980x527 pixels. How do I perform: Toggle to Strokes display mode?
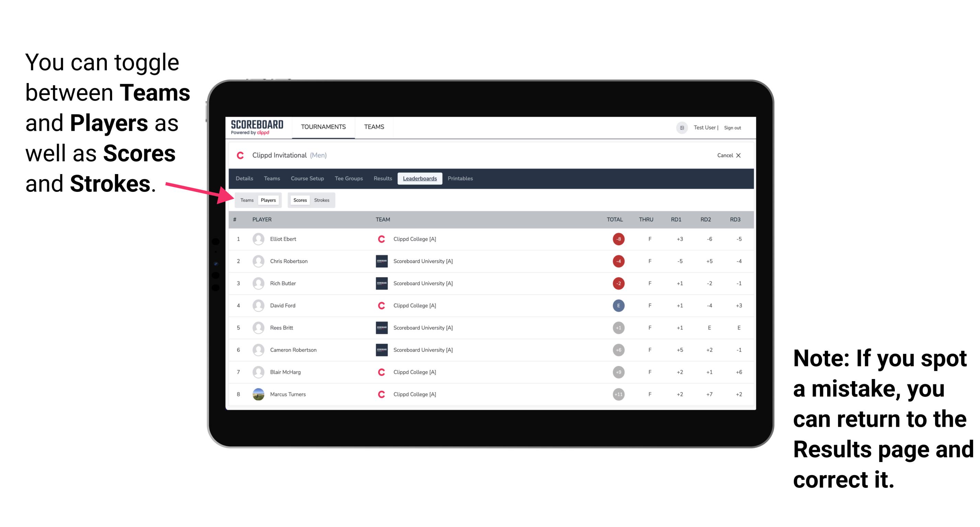323,200
